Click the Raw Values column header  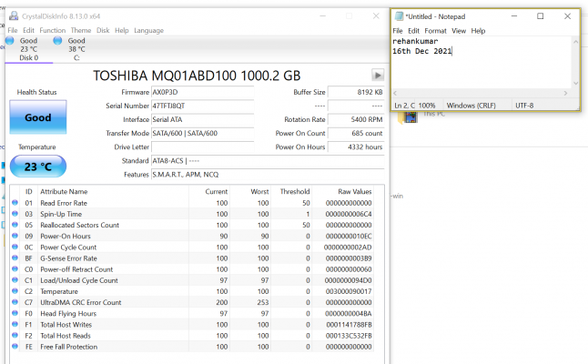(355, 192)
